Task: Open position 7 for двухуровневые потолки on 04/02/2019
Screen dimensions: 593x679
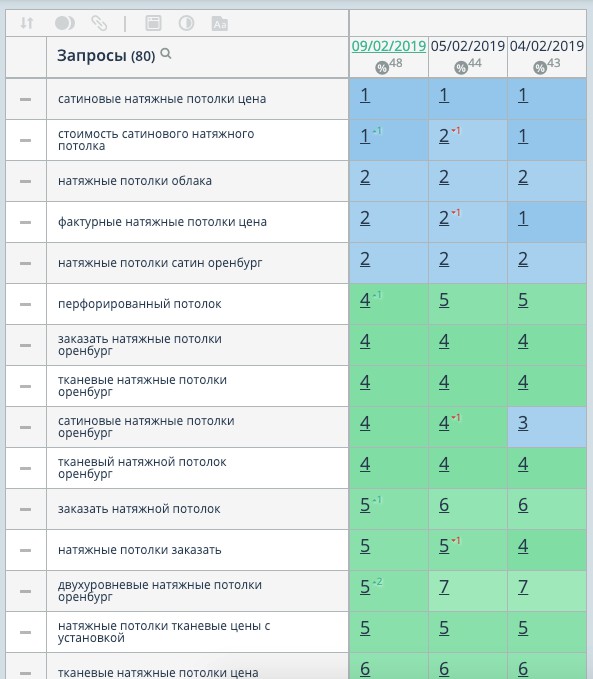Action: (523, 587)
